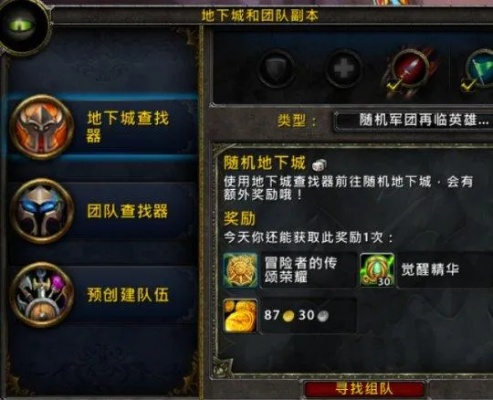Select the healer role cross icon

tap(343, 68)
